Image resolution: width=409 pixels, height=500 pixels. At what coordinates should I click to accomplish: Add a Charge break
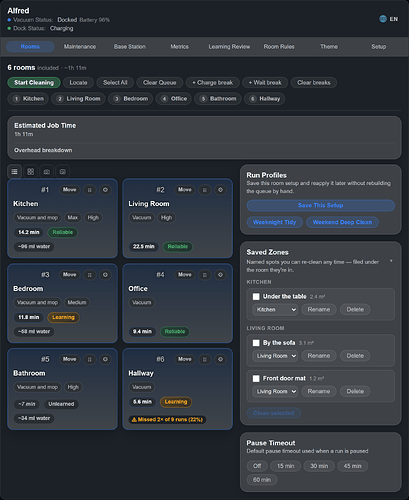213,83
